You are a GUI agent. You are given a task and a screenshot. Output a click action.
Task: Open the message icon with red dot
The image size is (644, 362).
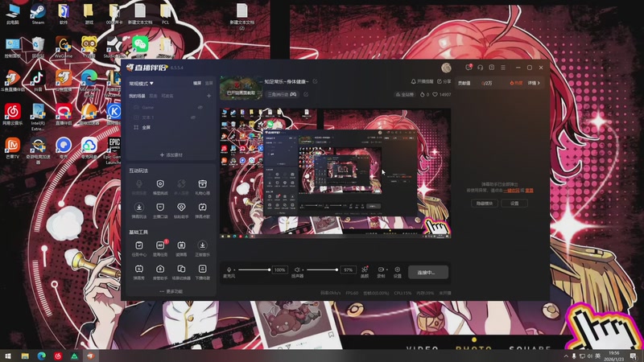point(469,68)
